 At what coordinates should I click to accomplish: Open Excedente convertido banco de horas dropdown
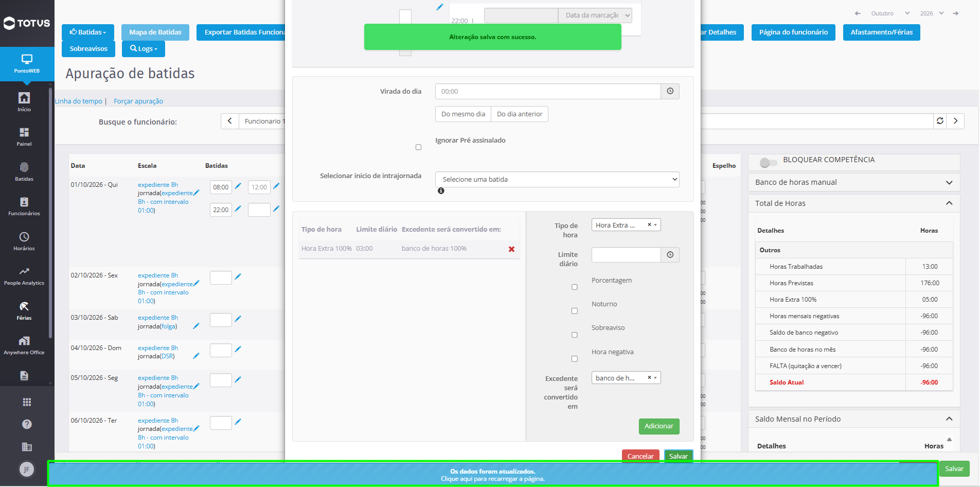pyautogui.click(x=626, y=378)
